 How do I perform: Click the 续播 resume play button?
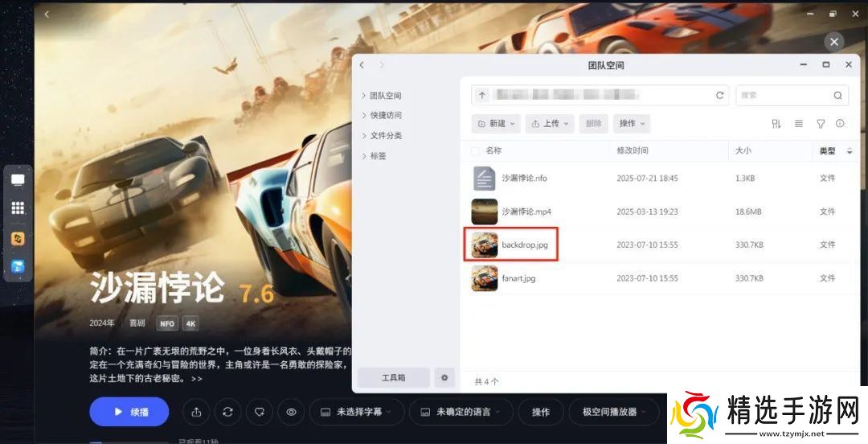[129, 412]
